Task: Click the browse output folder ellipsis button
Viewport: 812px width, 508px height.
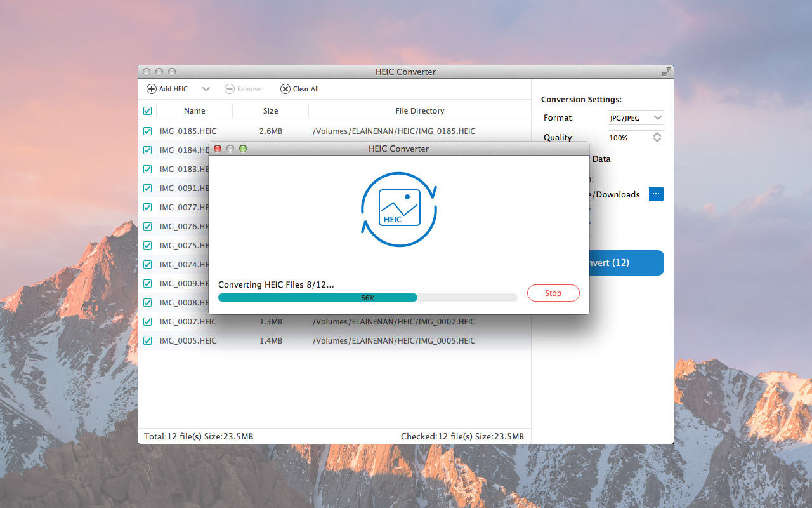Action: tap(657, 194)
